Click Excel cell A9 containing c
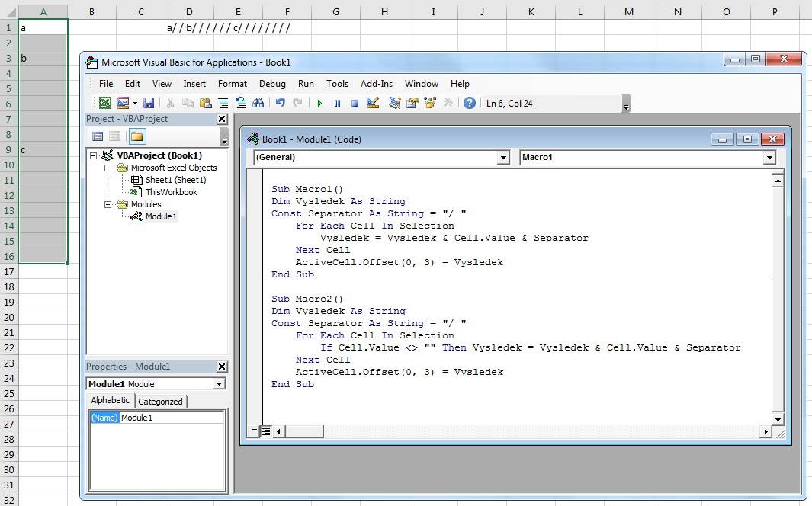Image resolution: width=812 pixels, height=506 pixels. [x=43, y=150]
